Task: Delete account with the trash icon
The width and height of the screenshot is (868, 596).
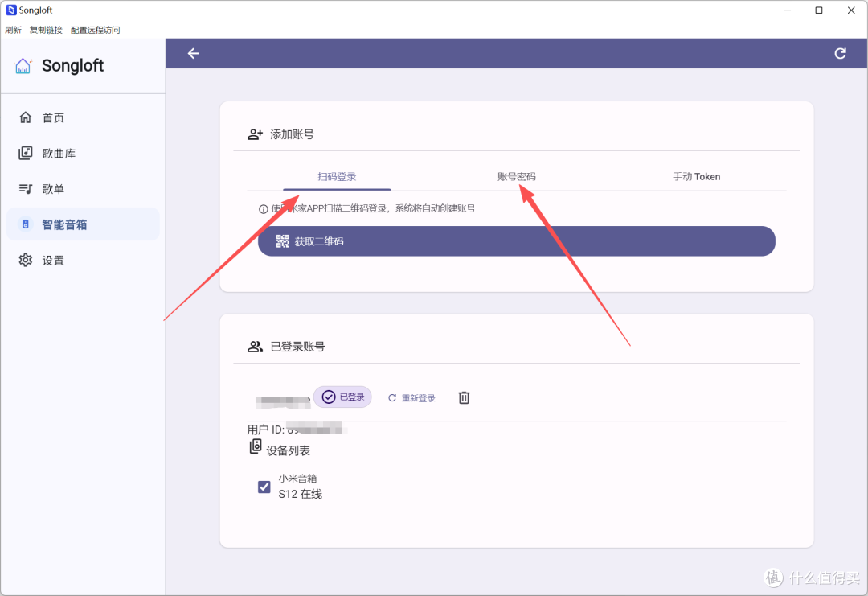Action: [x=464, y=397]
